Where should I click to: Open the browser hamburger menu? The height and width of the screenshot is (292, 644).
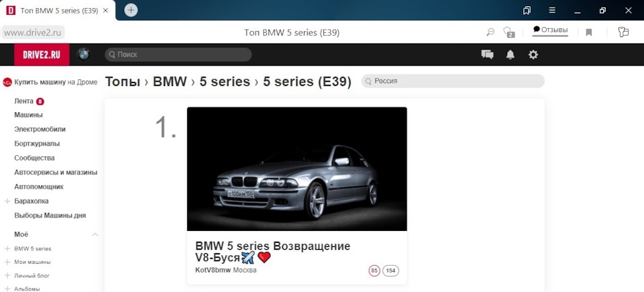coord(552,10)
